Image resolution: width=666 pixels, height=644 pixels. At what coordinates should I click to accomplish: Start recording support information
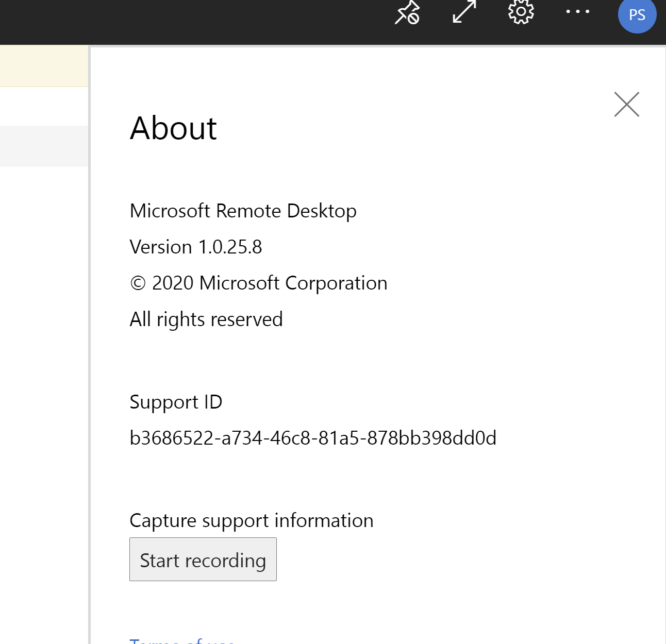pyautogui.click(x=203, y=560)
